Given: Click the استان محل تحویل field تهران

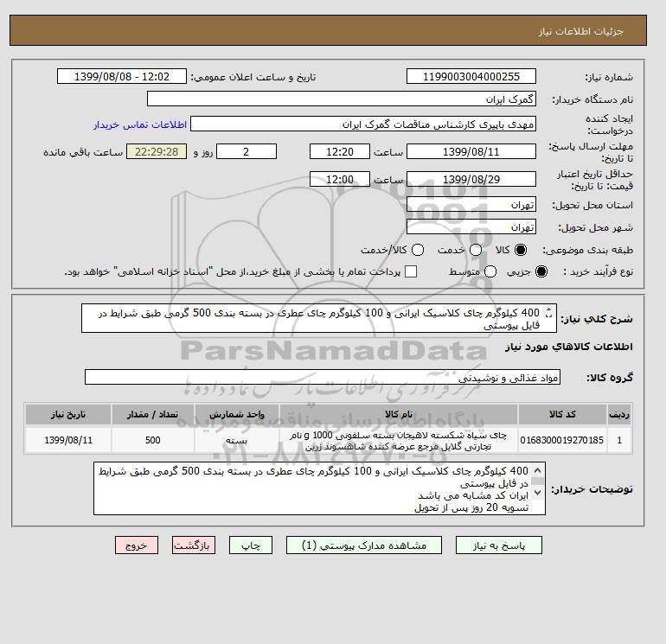Looking at the screenshot, I should (471, 205).
